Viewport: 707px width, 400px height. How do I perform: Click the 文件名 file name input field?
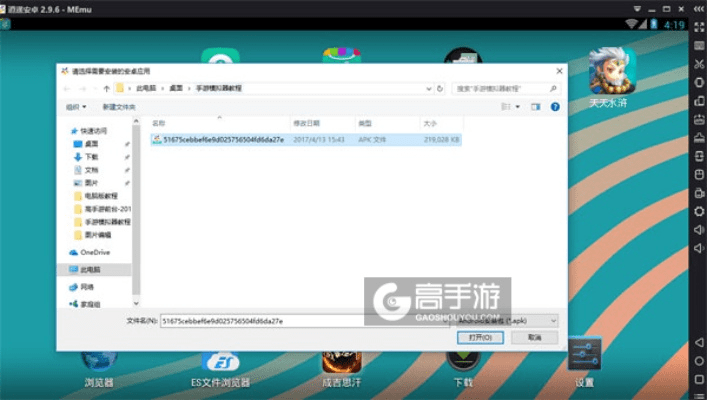tap(304, 321)
